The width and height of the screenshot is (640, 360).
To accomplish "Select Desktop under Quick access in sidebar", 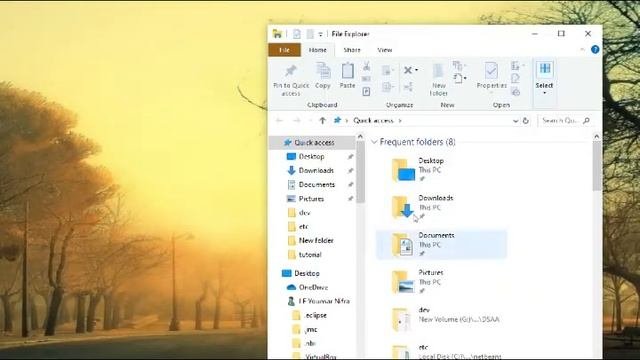I will (x=312, y=157).
